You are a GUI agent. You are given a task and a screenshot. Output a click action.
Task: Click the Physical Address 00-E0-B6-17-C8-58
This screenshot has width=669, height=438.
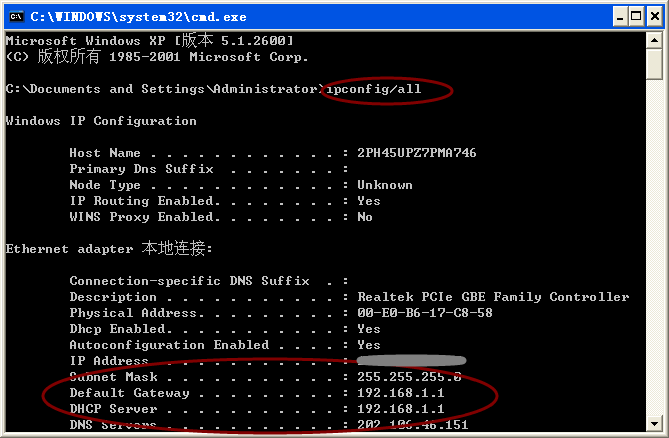click(425, 313)
